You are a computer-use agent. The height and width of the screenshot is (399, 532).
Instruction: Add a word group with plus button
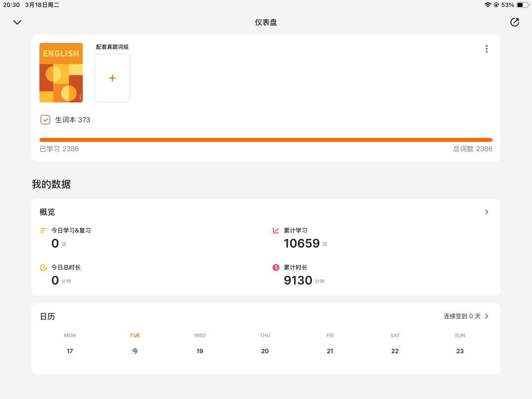click(x=112, y=78)
